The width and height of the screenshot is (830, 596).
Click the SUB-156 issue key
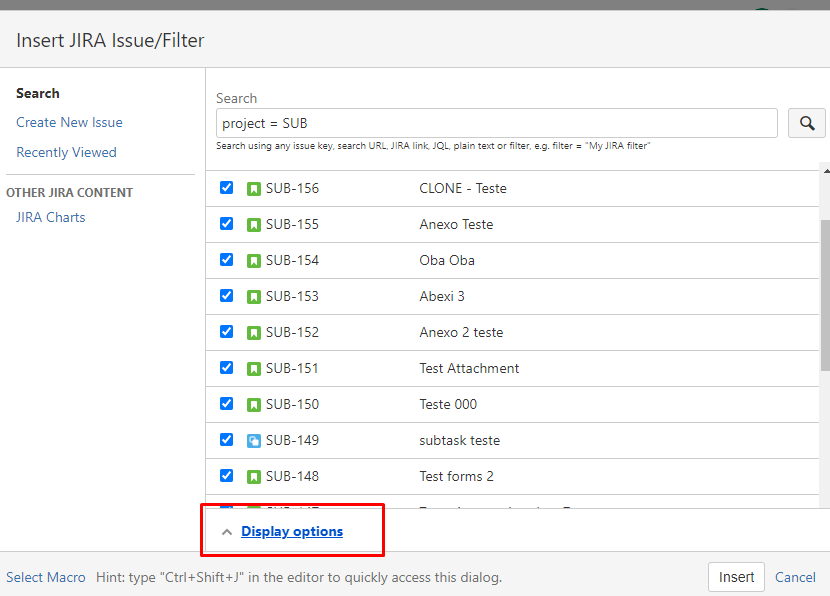[x=292, y=188]
